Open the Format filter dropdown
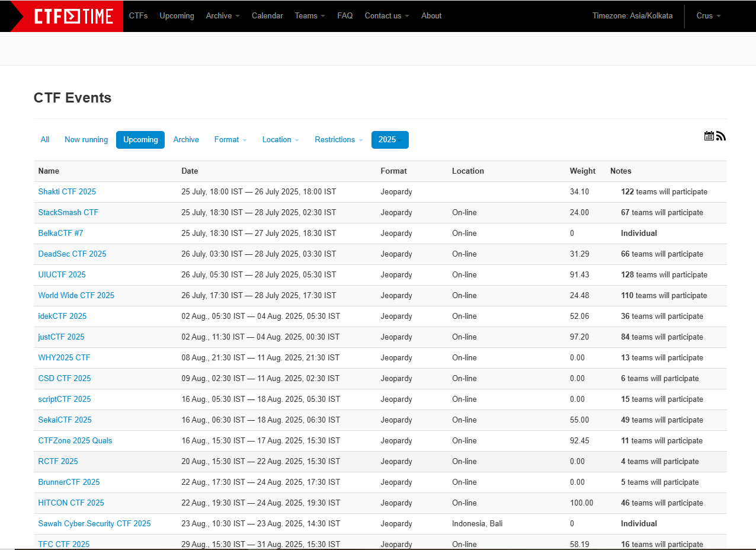 tap(230, 140)
